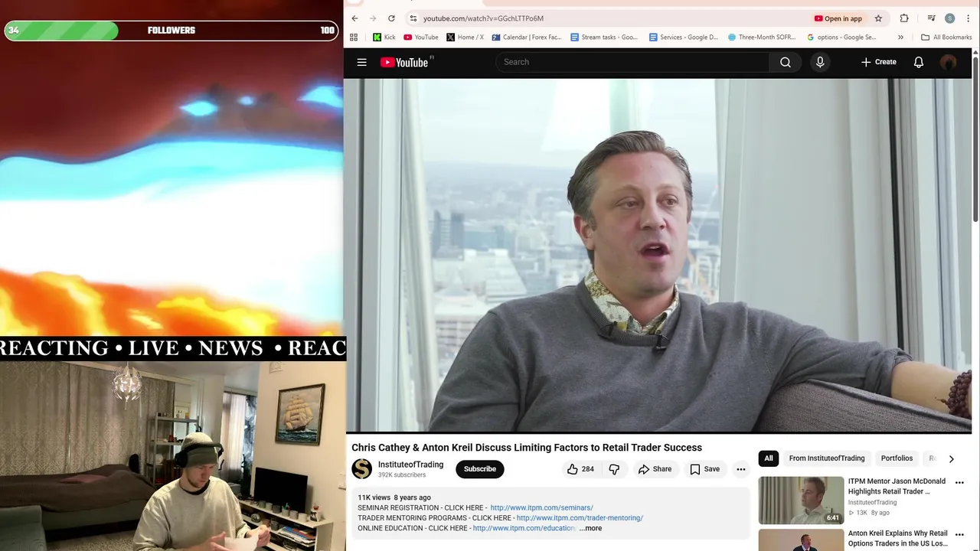The image size is (980, 551).
Task: Open the YouTube bookmark
Action: pyautogui.click(x=421, y=37)
